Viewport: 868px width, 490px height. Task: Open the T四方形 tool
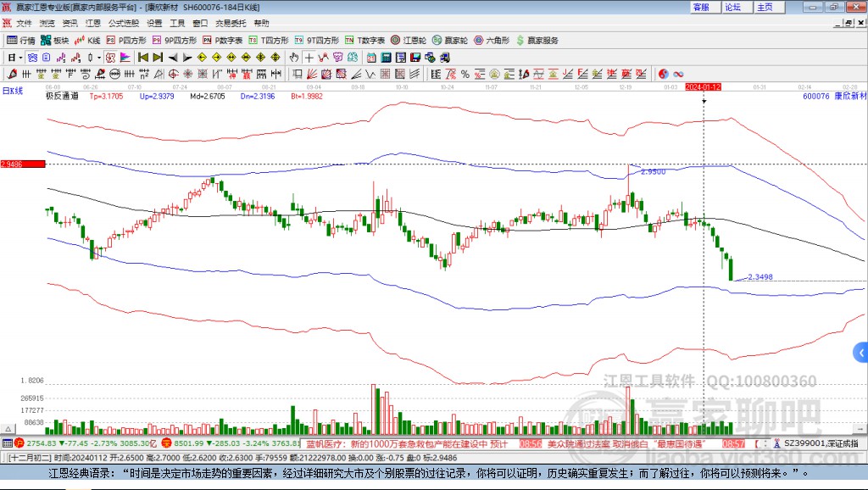269,41
